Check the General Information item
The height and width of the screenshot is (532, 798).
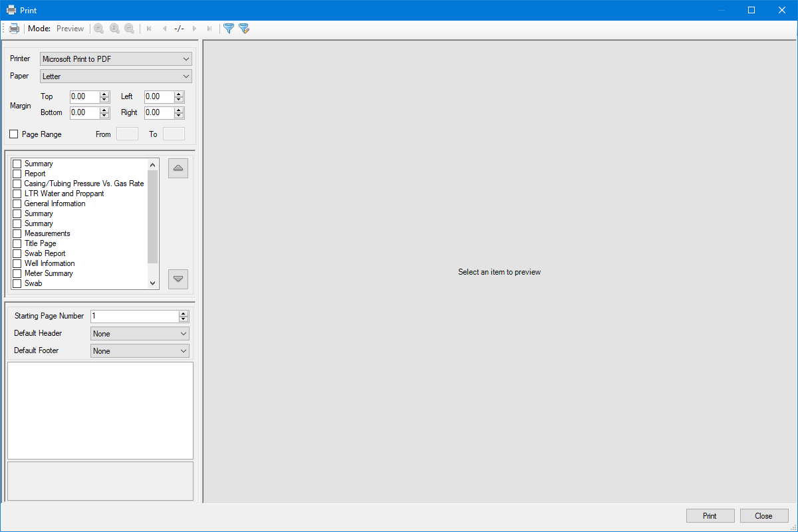[x=17, y=203]
